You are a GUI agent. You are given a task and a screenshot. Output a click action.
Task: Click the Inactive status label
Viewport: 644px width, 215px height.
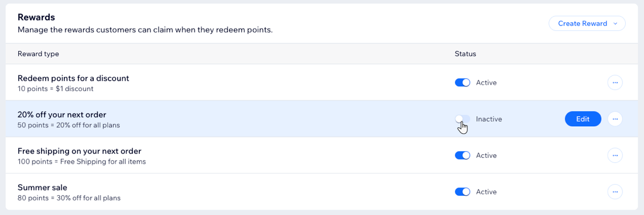coord(489,119)
